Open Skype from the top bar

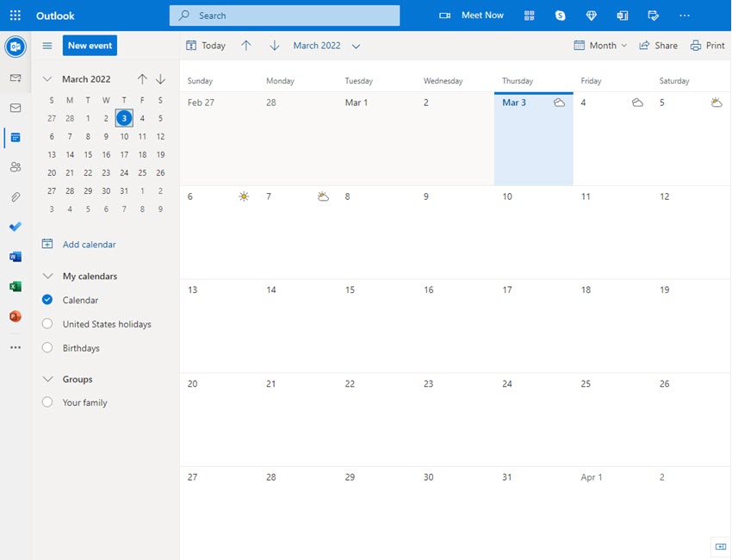[561, 15]
